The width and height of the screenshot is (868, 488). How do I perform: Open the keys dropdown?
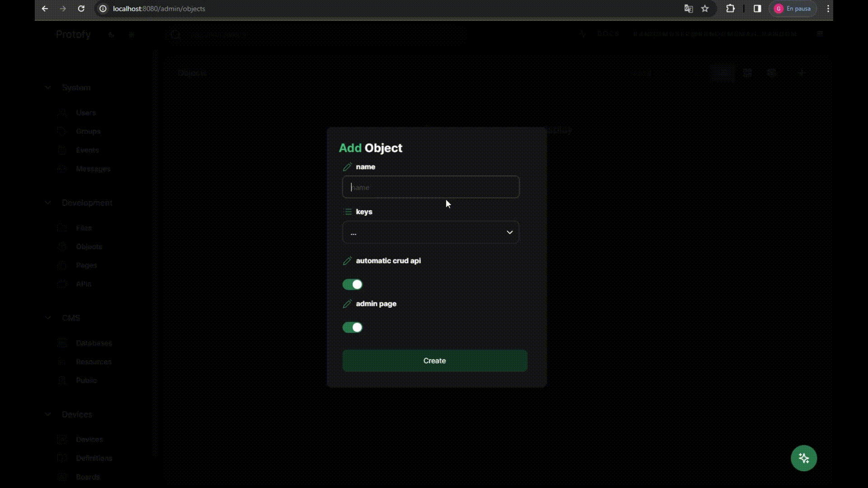(430, 232)
